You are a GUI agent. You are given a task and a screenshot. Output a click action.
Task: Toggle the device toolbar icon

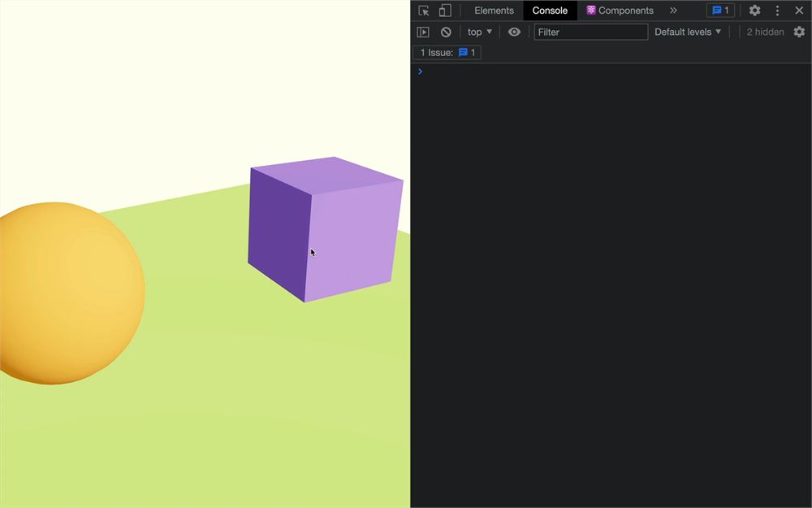[x=445, y=11]
